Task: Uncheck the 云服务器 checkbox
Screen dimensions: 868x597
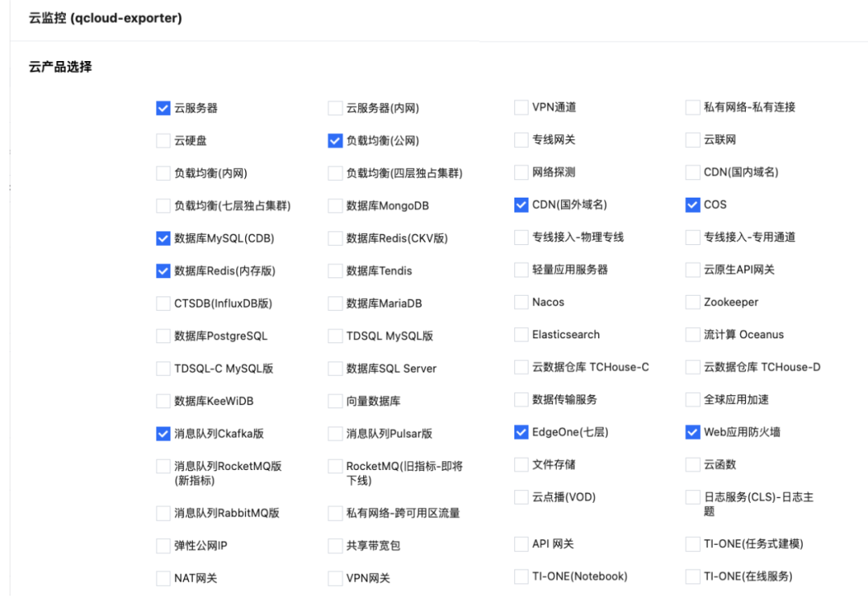Action: coord(162,108)
